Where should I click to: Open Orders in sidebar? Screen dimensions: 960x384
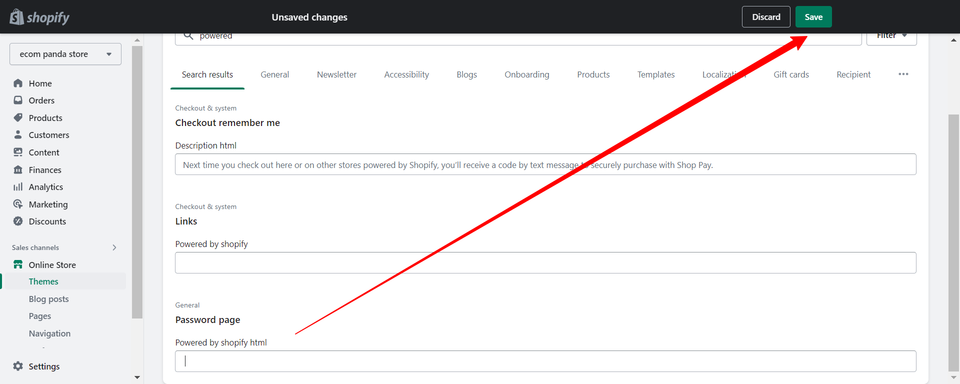tap(42, 100)
